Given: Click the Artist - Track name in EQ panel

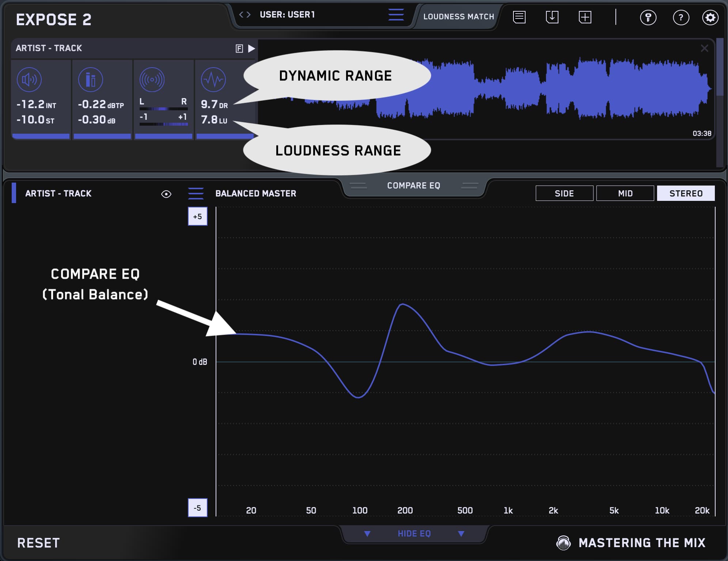Looking at the screenshot, I should point(58,194).
